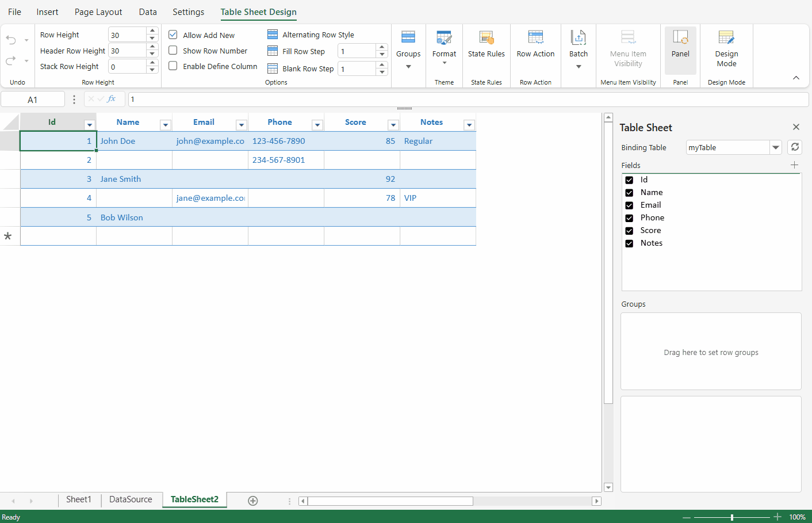
Task: Open the Phone column filter dropdown
Action: pyautogui.click(x=317, y=125)
